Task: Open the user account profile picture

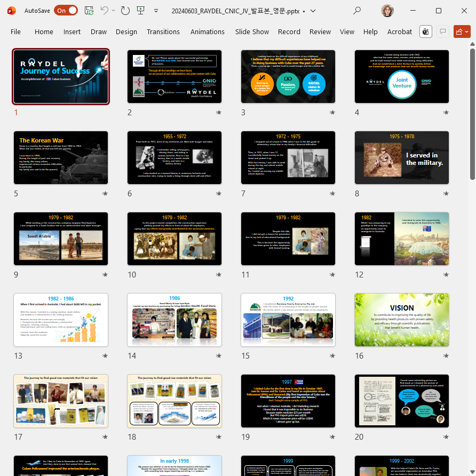Action: click(x=387, y=11)
